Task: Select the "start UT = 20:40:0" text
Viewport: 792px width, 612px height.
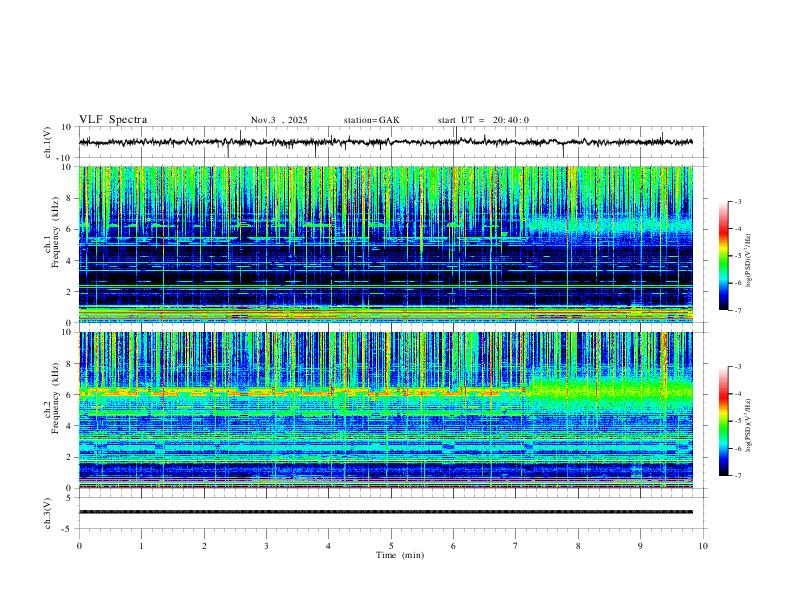Action: click(483, 120)
